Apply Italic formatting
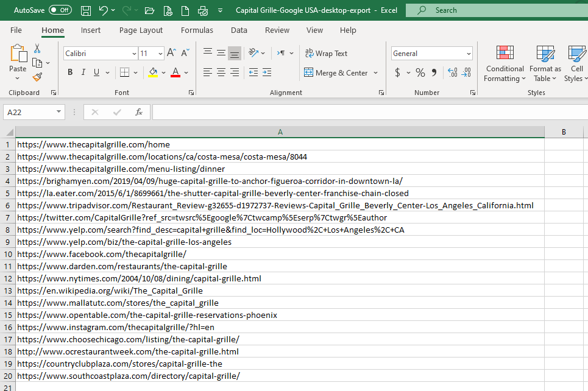This screenshot has width=588, height=391. pos(83,72)
